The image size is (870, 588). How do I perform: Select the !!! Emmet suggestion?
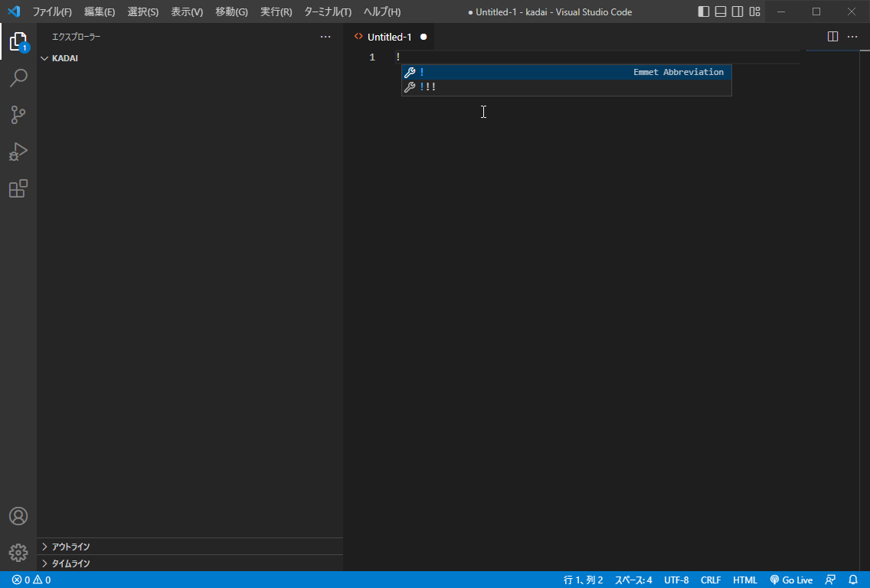click(x=428, y=87)
